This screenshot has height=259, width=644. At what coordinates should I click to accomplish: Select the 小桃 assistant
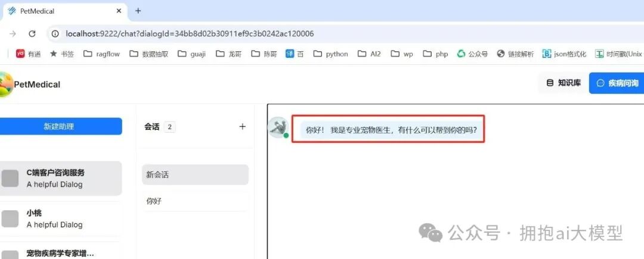coord(60,219)
